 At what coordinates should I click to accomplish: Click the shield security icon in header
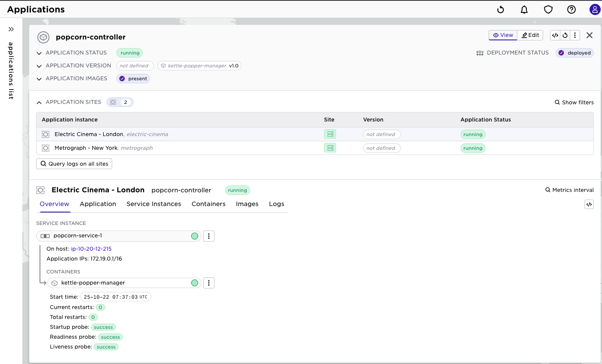[548, 9]
